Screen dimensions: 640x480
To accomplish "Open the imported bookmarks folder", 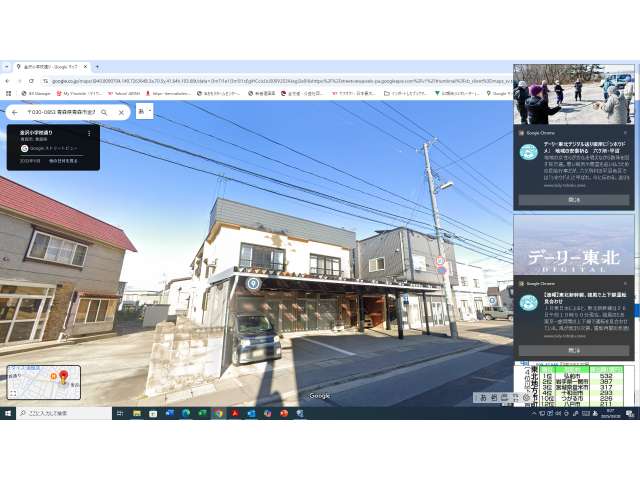I will [x=406, y=93].
